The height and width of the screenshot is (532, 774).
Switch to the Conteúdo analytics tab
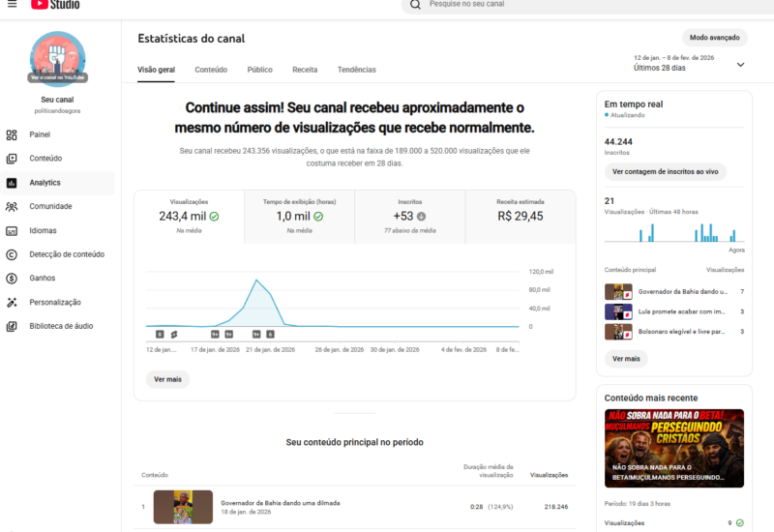click(211, 70)
